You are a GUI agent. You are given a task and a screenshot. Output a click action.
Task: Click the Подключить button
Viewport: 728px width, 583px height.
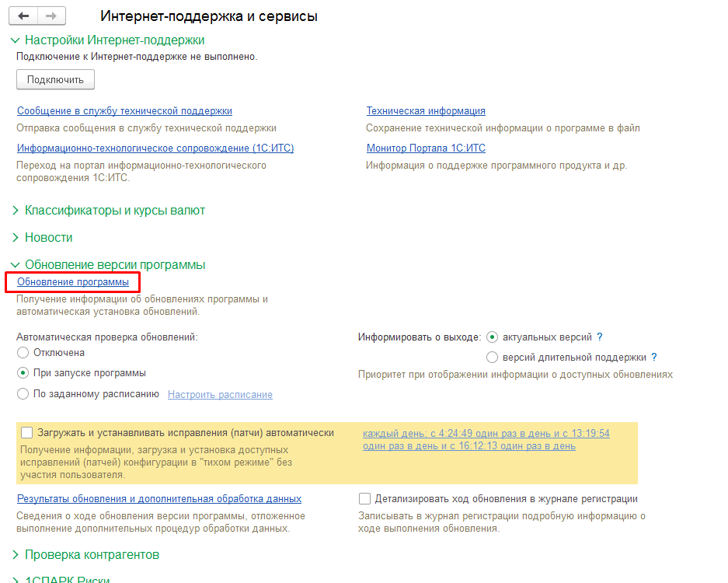[55, 79]
